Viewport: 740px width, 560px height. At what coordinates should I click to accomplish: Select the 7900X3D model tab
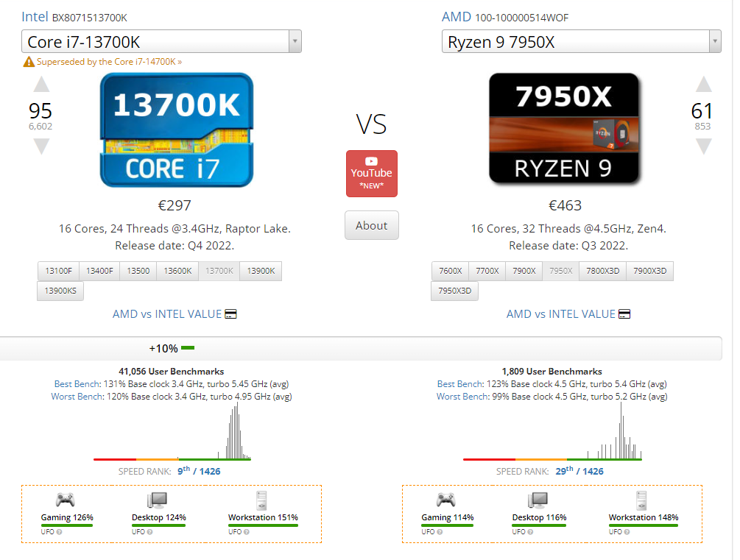tap(650, 271)
